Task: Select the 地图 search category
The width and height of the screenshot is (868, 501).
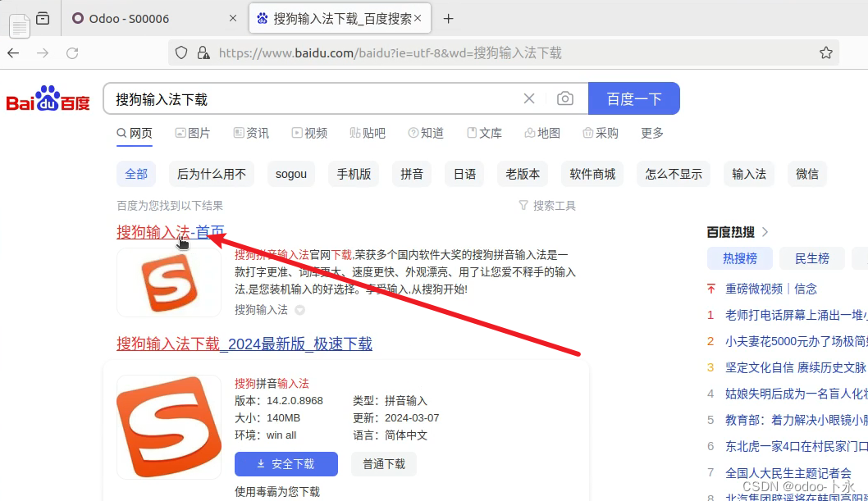Action: pyautogui.click(x=542, y=134)
